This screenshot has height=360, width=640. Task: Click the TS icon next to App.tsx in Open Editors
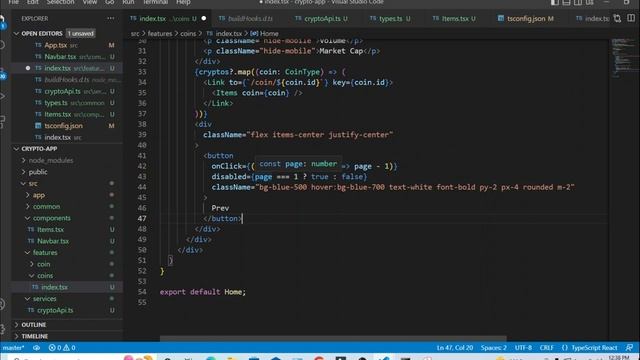[x=38, y=45]
